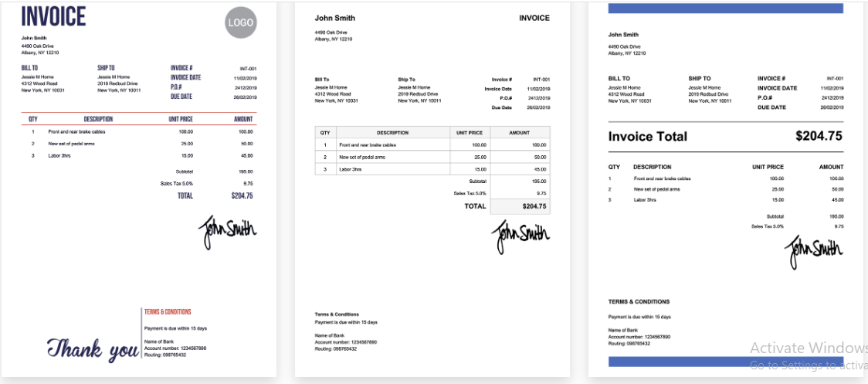
Task: Click the blue bar atop the third template
Action: [726, 8]
